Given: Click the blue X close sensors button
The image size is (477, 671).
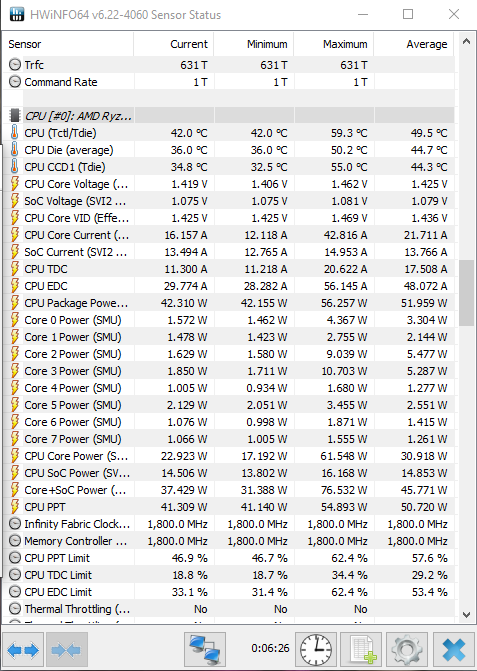Looking at the screenshot, I should pos(453,650).
